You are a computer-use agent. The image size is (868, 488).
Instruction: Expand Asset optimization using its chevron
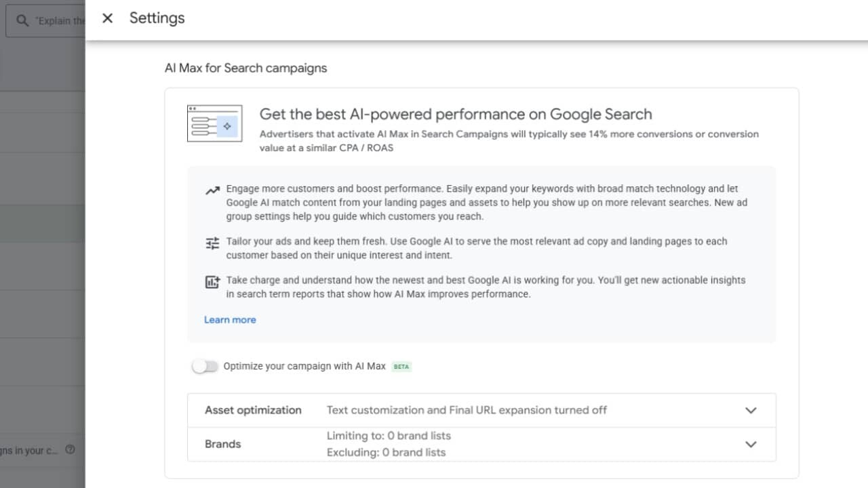pyautogui.click(x=751, y=411)
